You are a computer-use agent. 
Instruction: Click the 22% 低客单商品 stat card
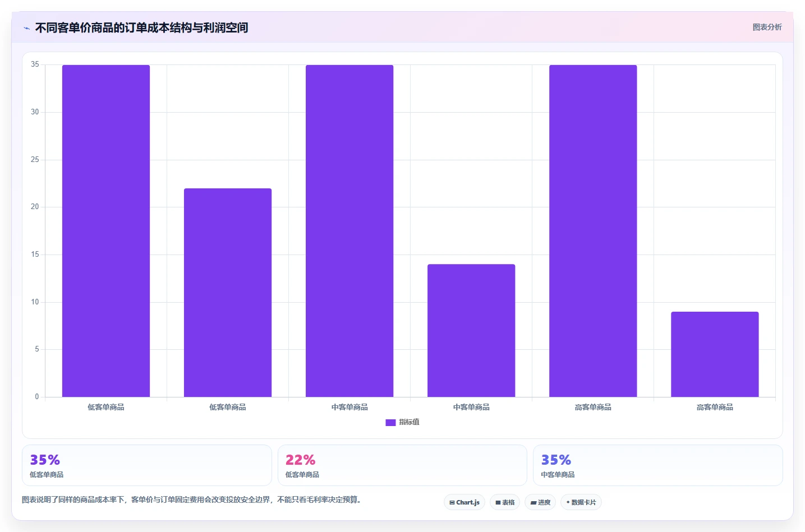point(402,465)
